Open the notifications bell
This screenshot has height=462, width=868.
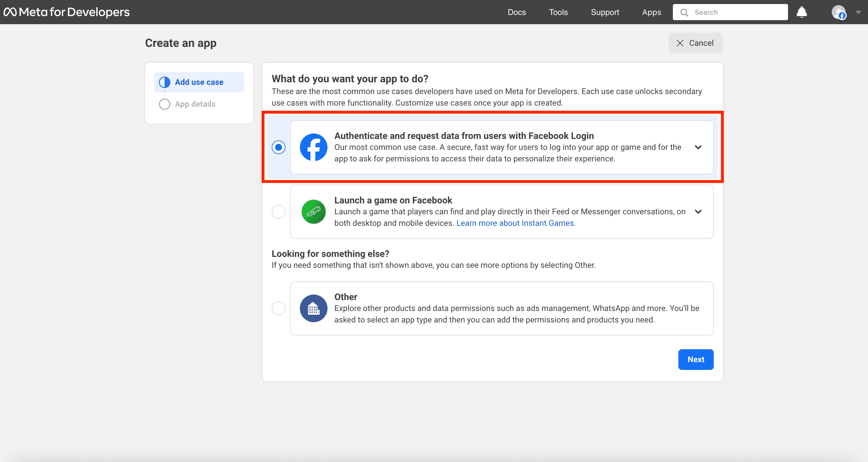pos(802,12)
